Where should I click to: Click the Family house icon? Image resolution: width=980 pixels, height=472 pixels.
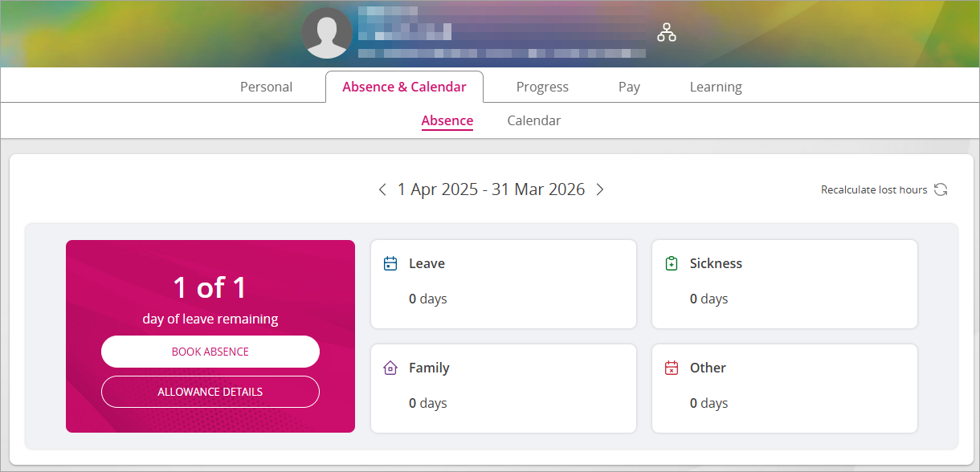(390, 368)
